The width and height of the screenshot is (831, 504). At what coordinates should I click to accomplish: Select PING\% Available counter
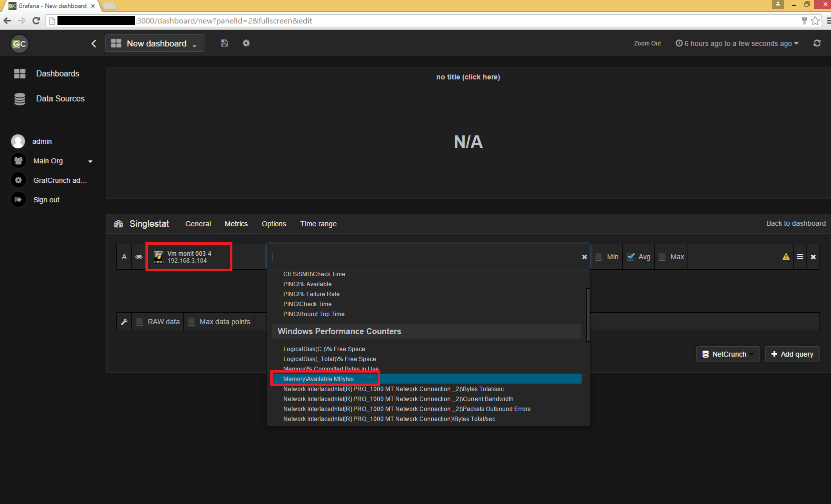[x=307, y=284]
